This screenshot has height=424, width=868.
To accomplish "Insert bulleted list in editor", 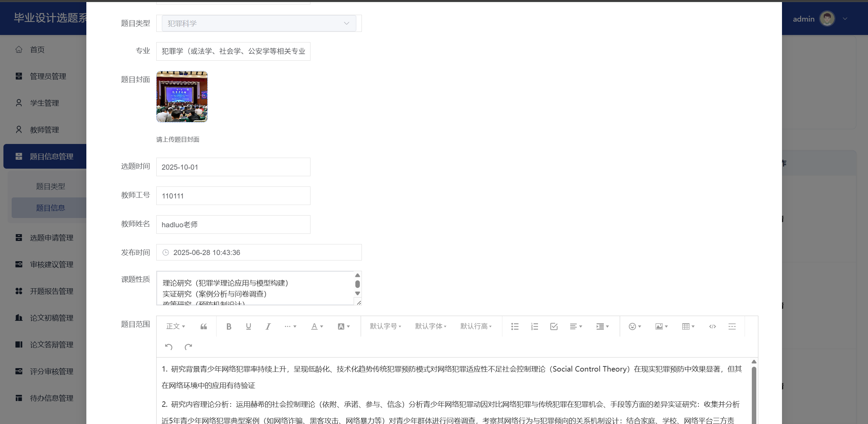I will [515, 326].
